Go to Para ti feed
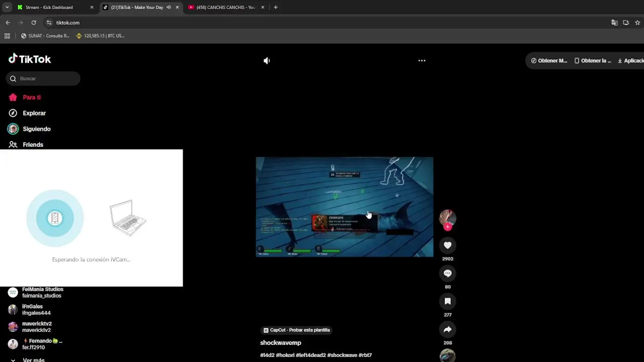This screenshot has height=362, width=644. click(32, 97)
